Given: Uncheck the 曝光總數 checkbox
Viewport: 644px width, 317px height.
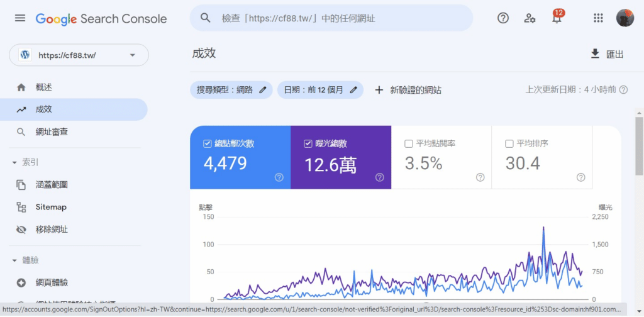Looking at the screenshot, I should point(308,143).
